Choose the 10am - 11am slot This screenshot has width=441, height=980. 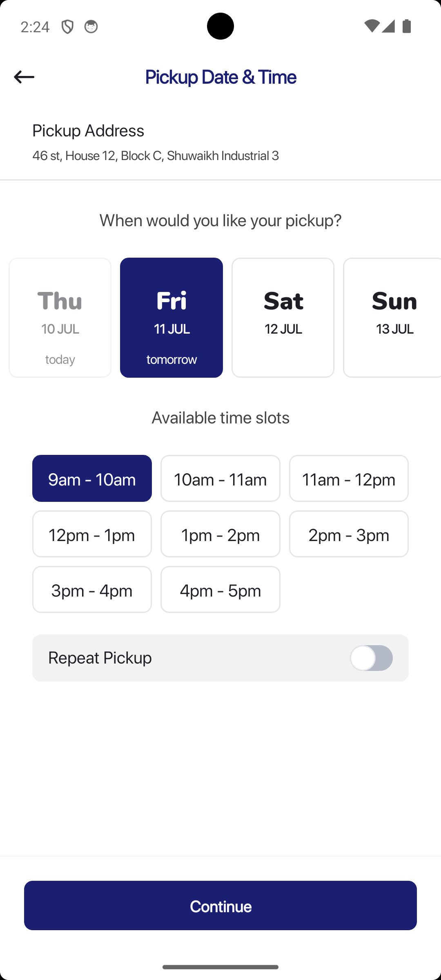220,479
